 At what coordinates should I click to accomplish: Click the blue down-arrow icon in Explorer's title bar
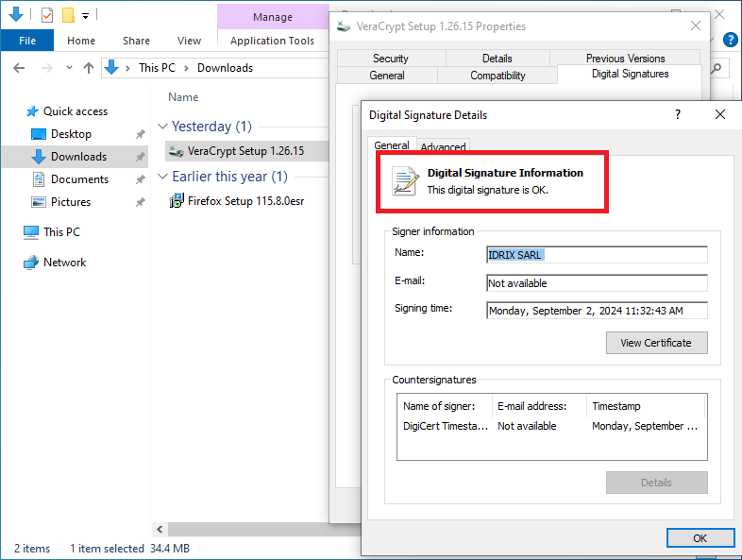coord(16,15)
